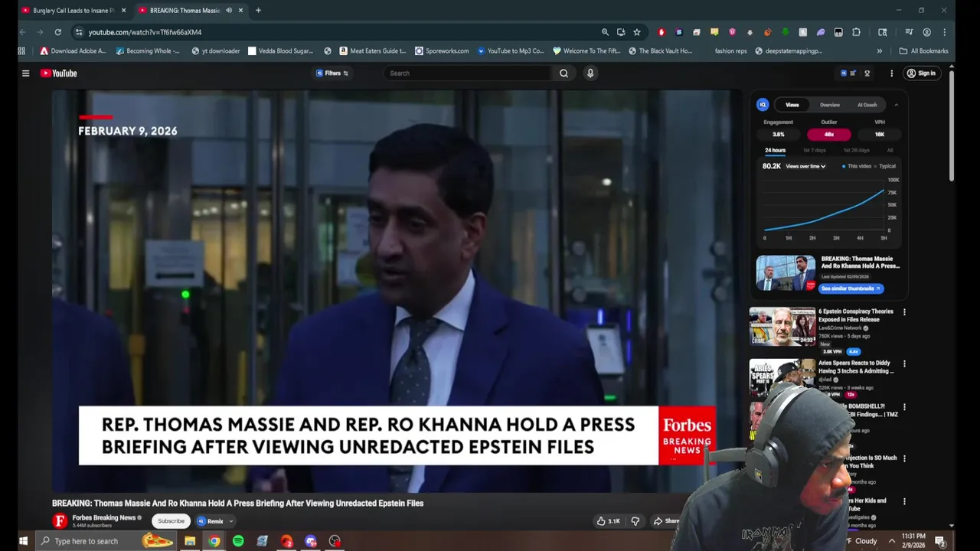This screenshot has height=551, width=980.
Task: Open the Extensions puzzle-piece icon
Action: pos(856,32)
